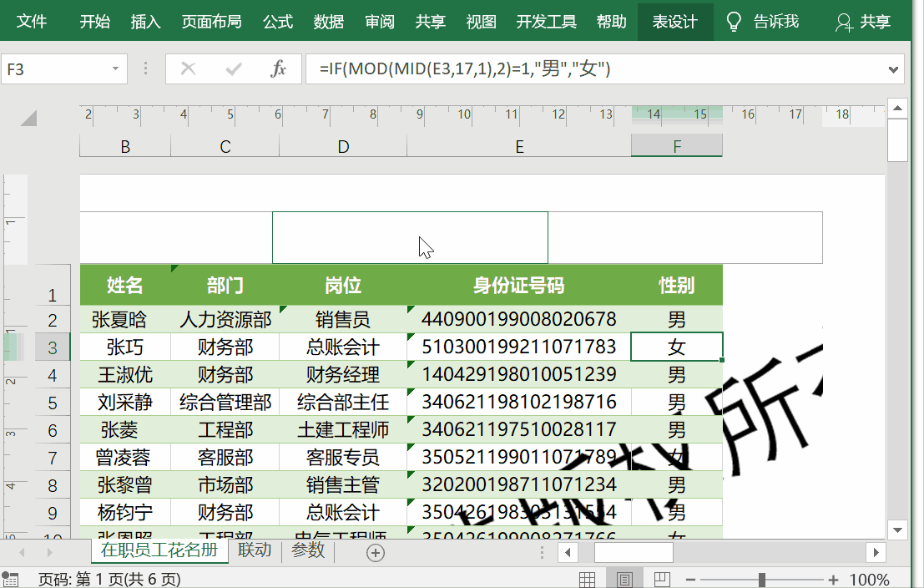
Task: Select the Normal view icon in status bar
Action: click(x=587, y=578)
